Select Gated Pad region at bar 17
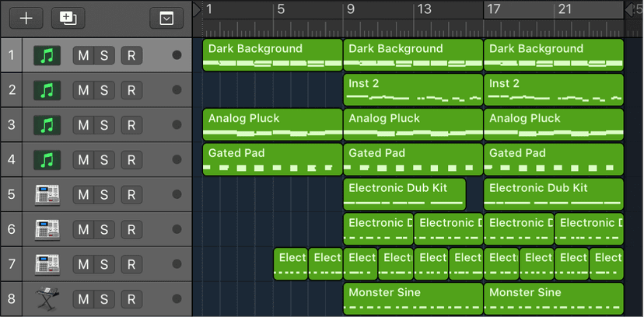 554,159
